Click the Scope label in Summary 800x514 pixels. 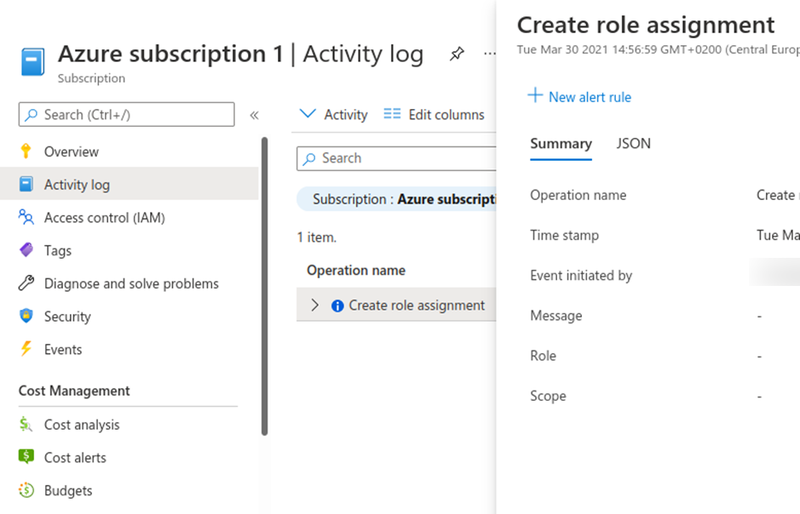click(x=548, y=396)
